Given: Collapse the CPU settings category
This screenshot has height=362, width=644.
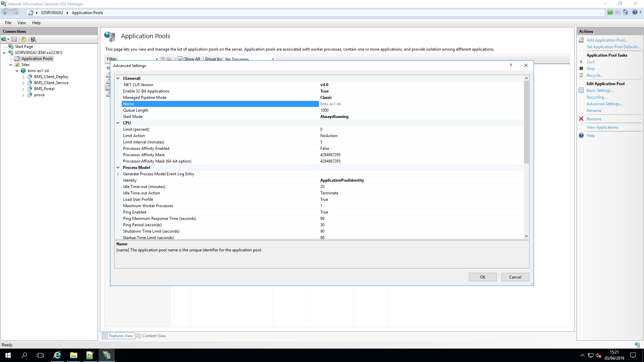Looking at the screenshot, I should coord(118,123).
